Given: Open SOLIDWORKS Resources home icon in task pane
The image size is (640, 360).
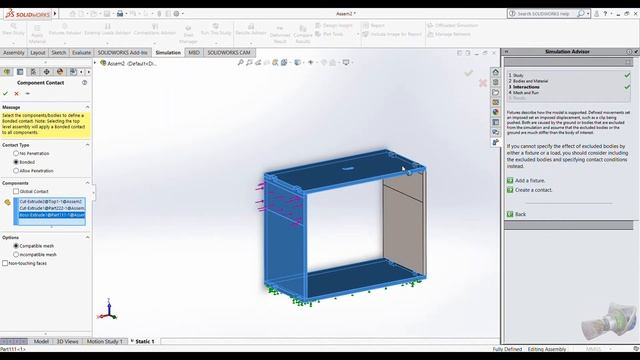Looking at the screenshot, I should point(496,72).
